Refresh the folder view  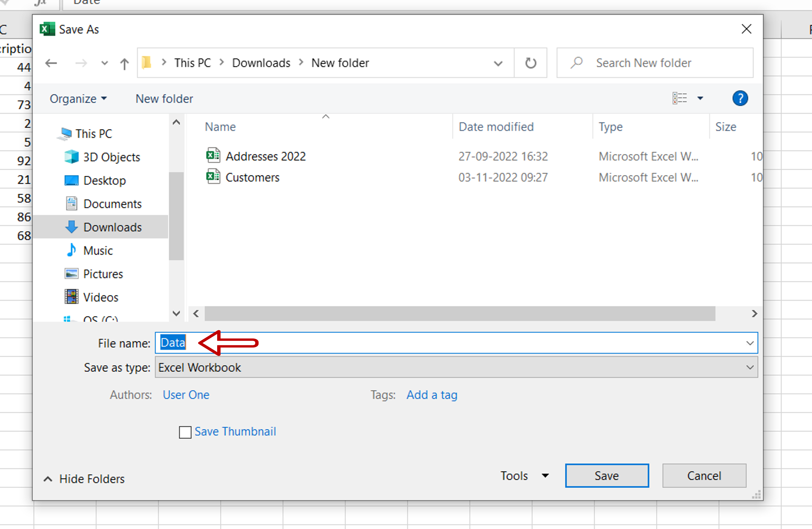(531, 63)
